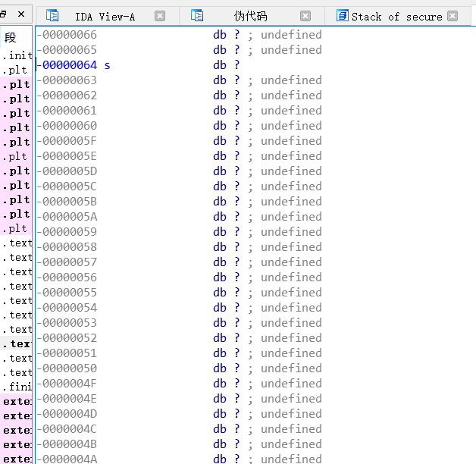Switch to the IDA View-A tab
476x464 pixels.
pos(105,16)
